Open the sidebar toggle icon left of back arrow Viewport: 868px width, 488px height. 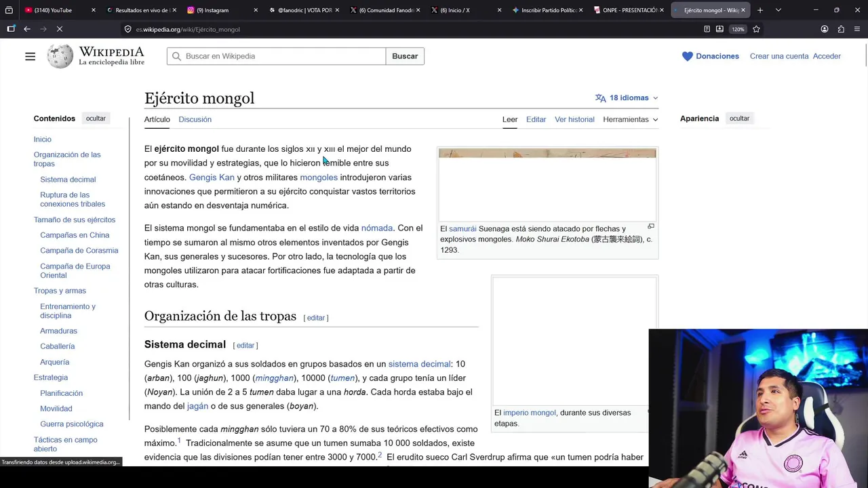[11, 29]
